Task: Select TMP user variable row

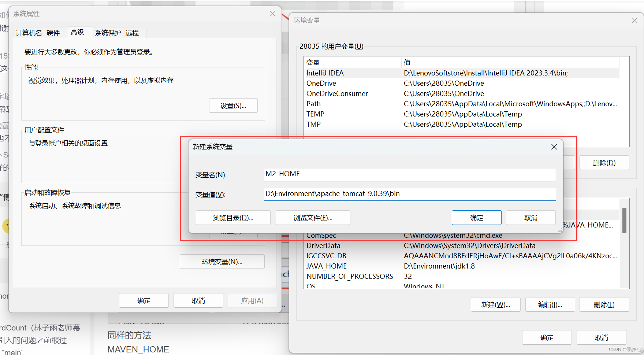Action: click(462, 124)
